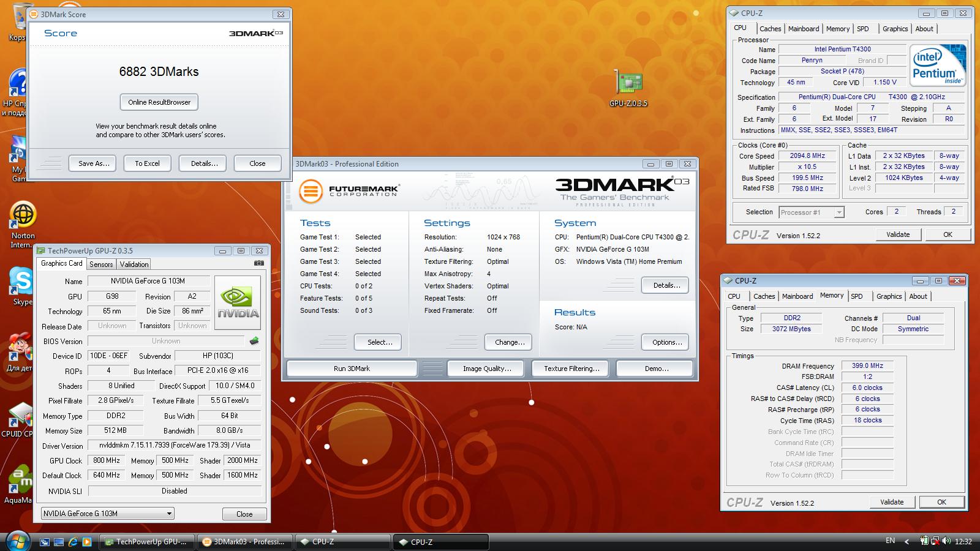This screenshot has width=980, height=551.
Task: Open the GPU-Z.0.3.5 desktop icon
Action: pyautogui.click(x=628, y=89)
